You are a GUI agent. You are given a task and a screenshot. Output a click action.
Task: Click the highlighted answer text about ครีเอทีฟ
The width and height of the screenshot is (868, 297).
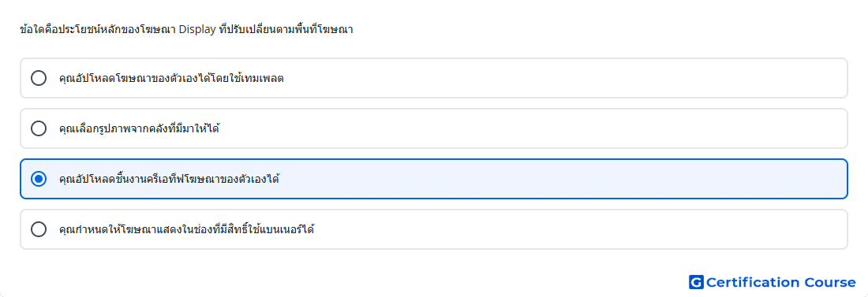click(169, 179)
